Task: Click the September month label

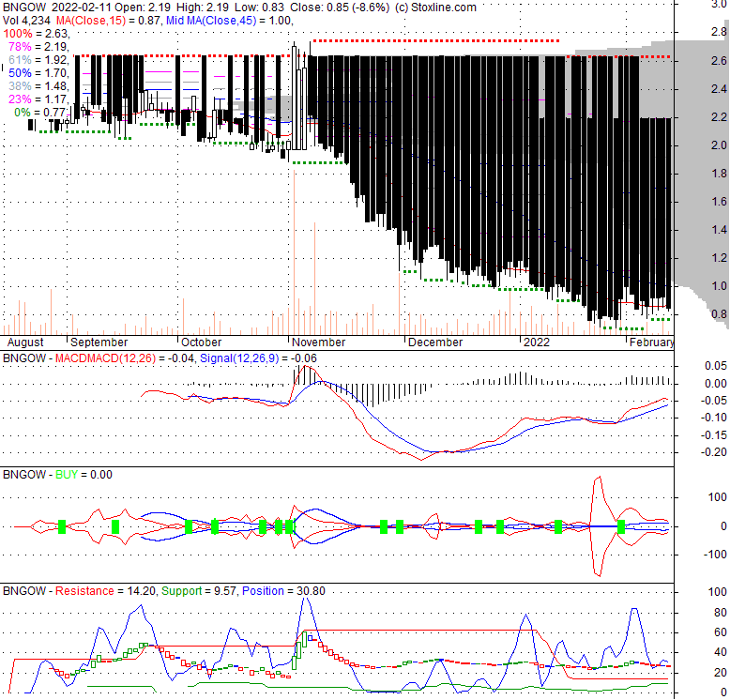Action: click(99, 342)
